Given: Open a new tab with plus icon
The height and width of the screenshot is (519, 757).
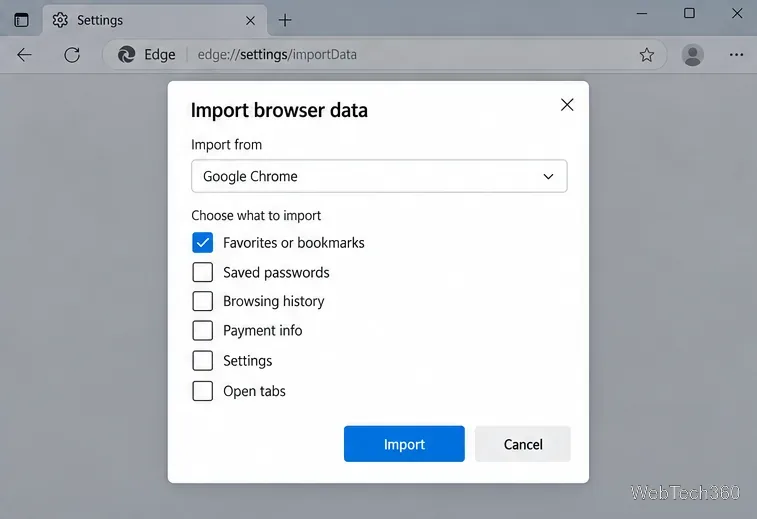Looking at the screenshot, I should tap(285, 20).
